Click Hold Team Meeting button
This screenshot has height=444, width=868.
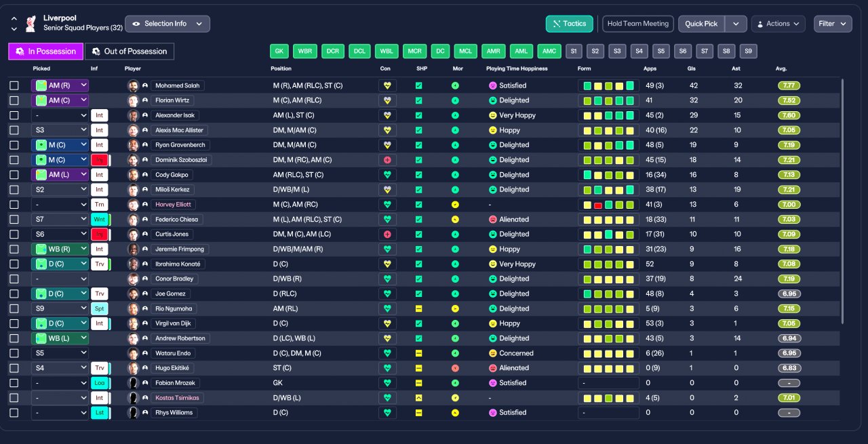638,24
